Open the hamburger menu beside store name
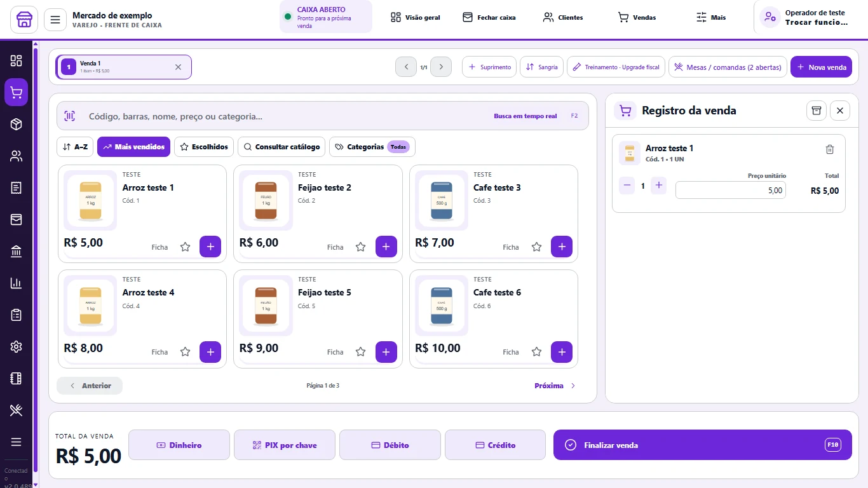This screenshot has width=868, height=488. coord(55,20)
